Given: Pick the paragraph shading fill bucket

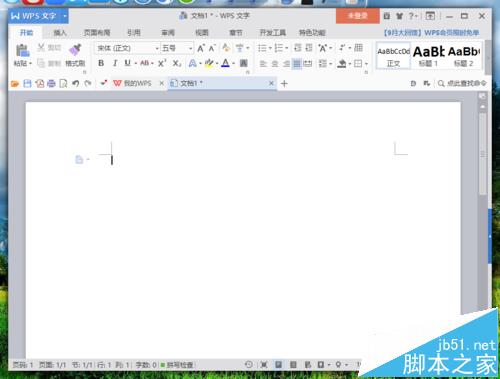Looking at the screenshot, I should (x=341, y=63).
